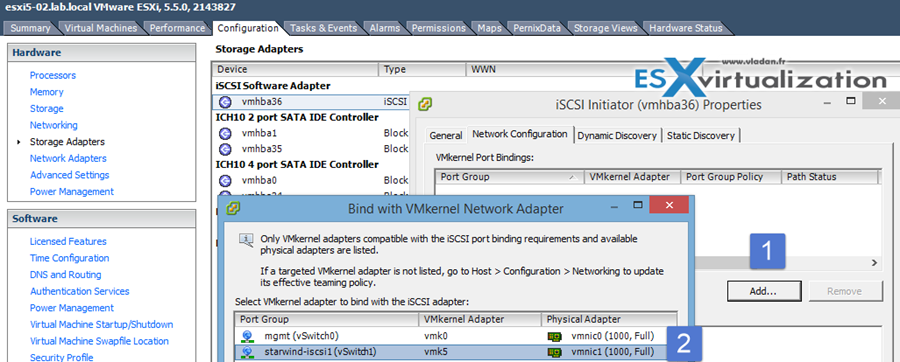Maximize the Bind with VMkernel Network Adapter dialog
This screenshot has height=362, width=900.
pos(637,205)
